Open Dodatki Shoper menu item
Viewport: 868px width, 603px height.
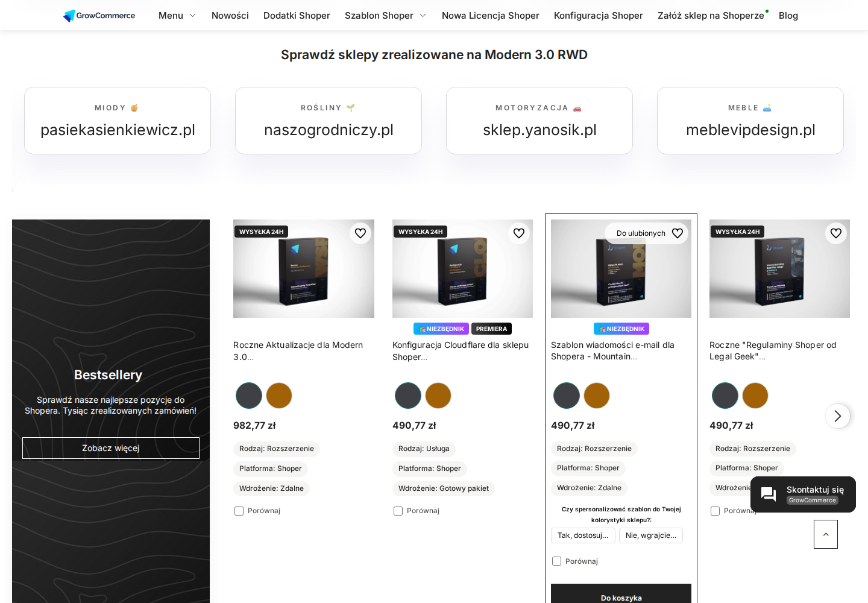tap(297, 16)
